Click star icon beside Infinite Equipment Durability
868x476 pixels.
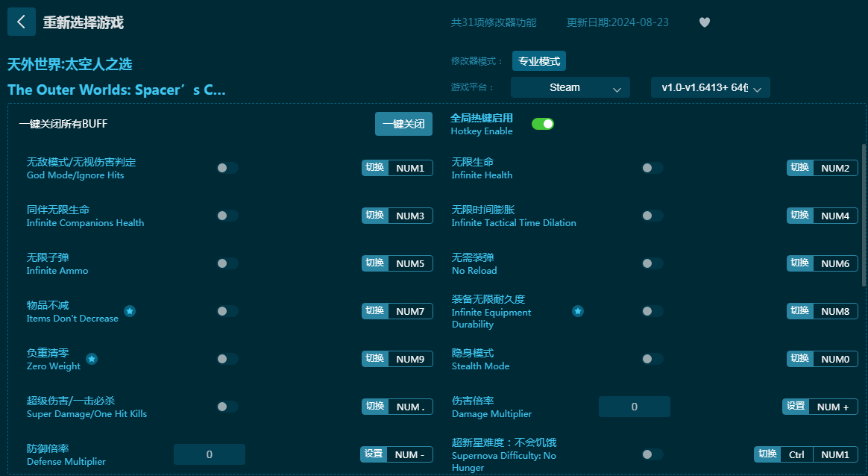(578, 311)
